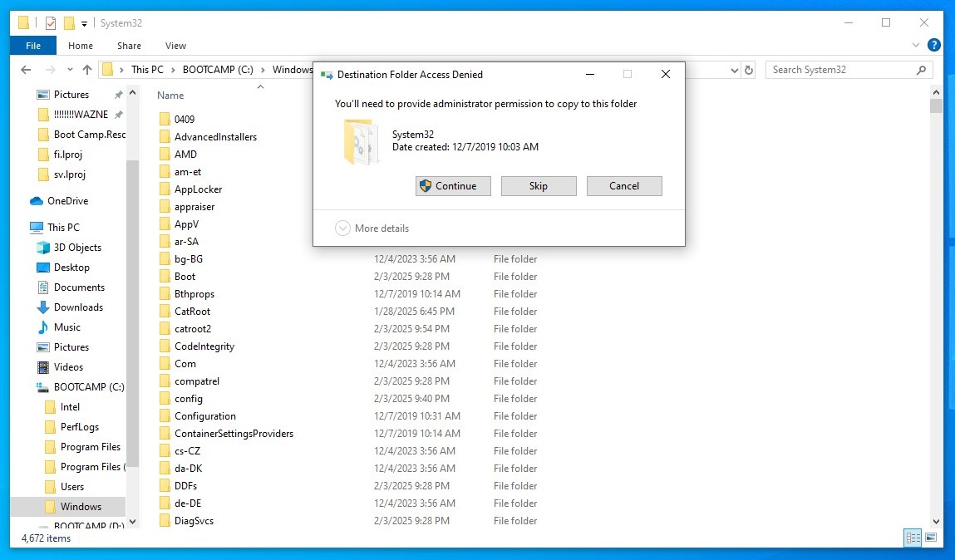Open address bar history dropdown
This screenshot has height=560, width=955.
click(x=735, y=70)
